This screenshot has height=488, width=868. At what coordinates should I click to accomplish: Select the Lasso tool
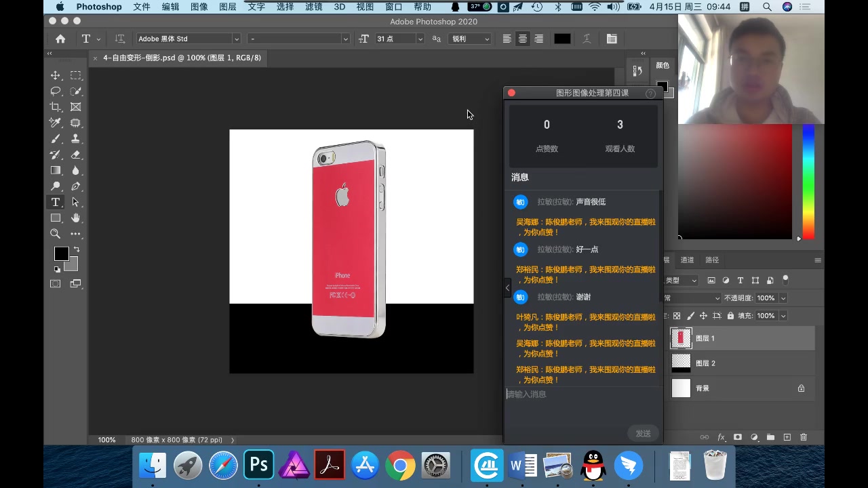click(56, 91)
